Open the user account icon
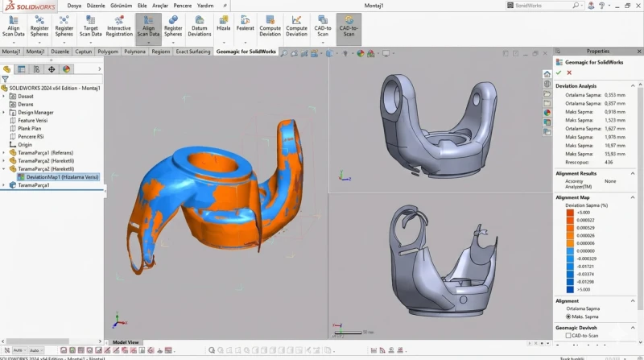The width and height of the screenshot is (644, 360). [591, 6]
